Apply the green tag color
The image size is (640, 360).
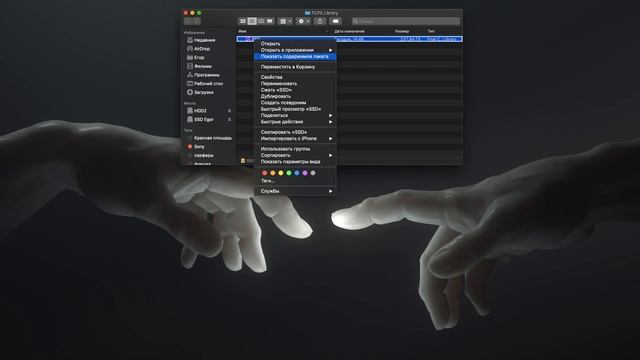pyautogui.click(x=289, y=173)
